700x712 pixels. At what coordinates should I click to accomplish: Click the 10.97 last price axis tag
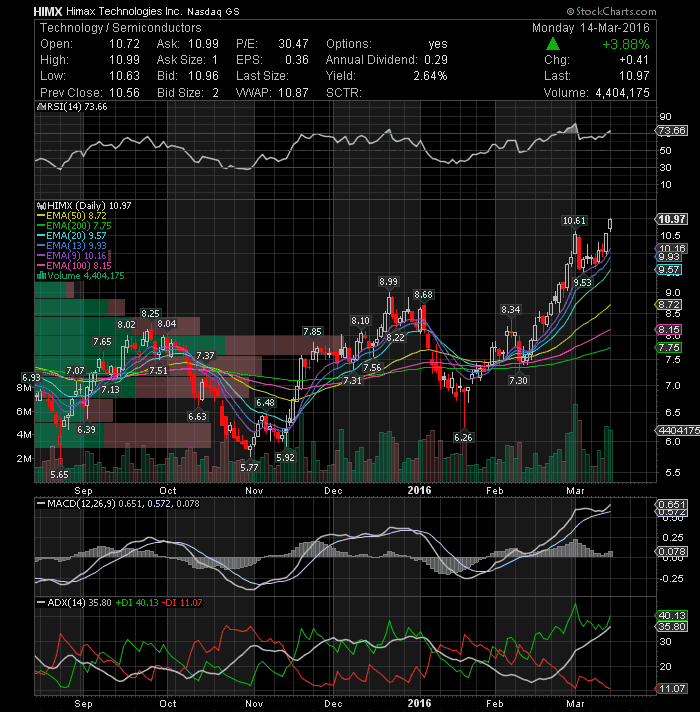pos(672,219)
